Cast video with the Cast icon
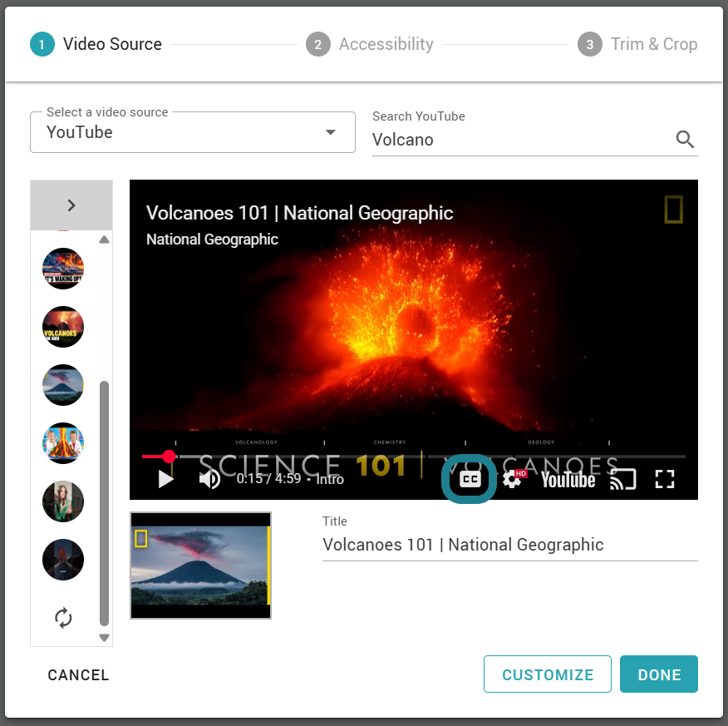The image size is (728, 726). (622, 479)
